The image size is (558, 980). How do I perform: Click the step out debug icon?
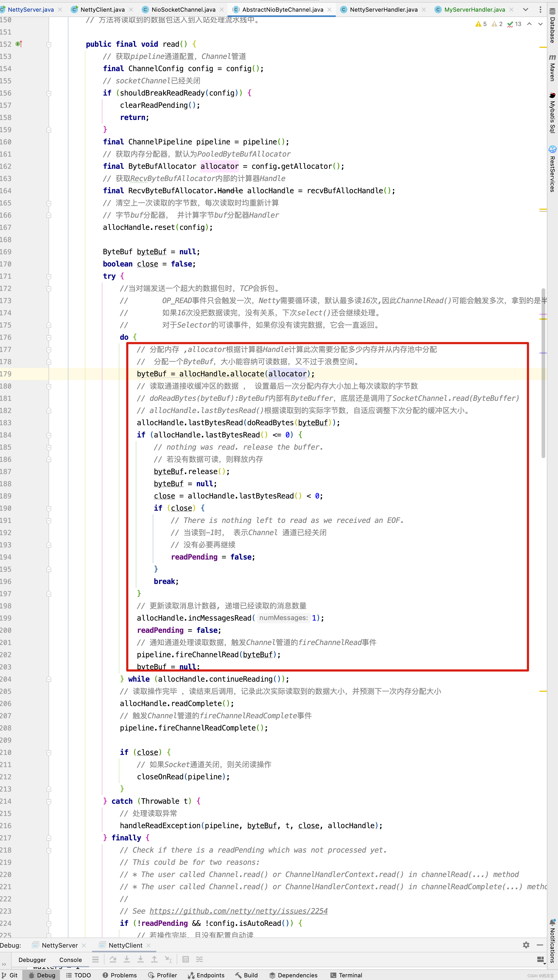(154, 959)
